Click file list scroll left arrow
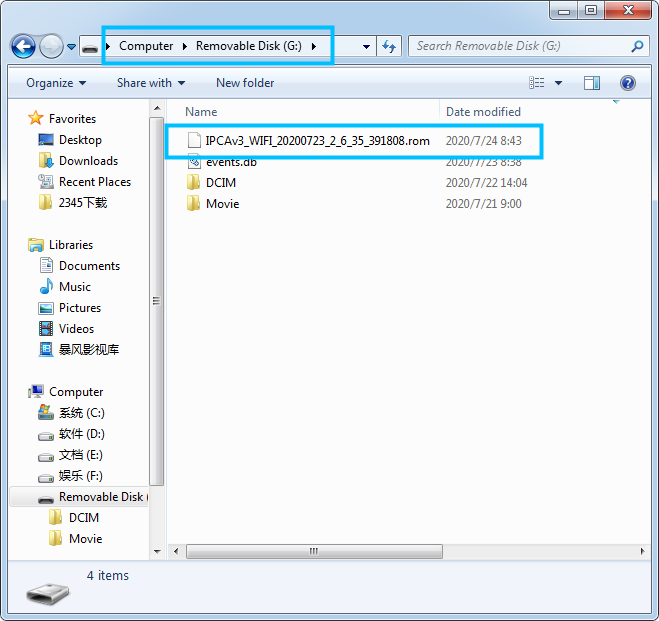This screenshot has width=659, height=621. click(176, 551)
